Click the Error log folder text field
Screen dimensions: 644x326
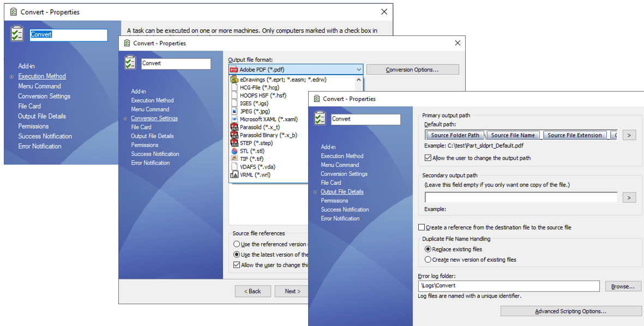click(509, 286)
